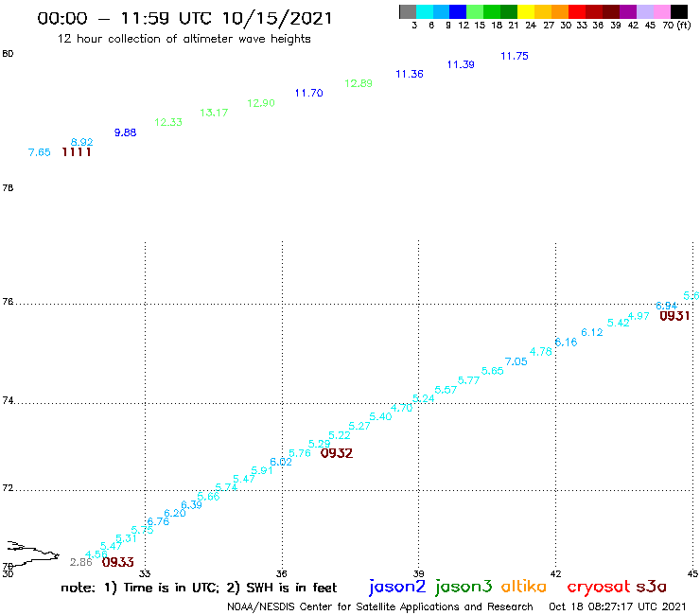Select the purple legend swatch

click(628, 11)
